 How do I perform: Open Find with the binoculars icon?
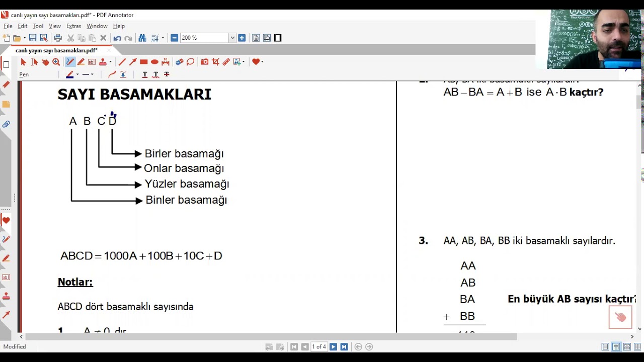(142, 38)
